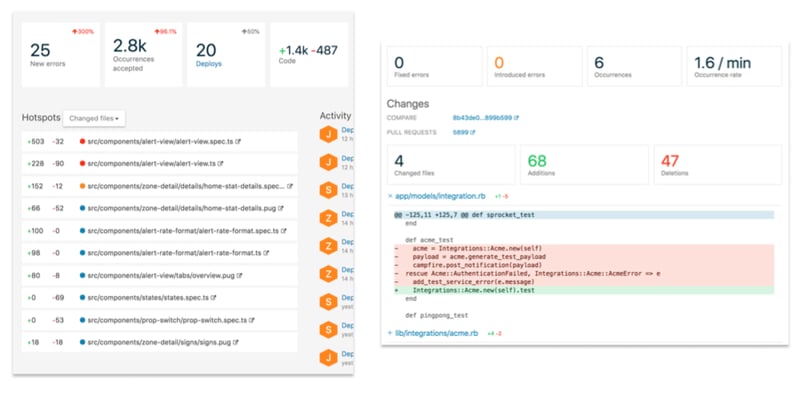This screenshot has width=800, height=396.
Task: Open the Changed files dropdown in Hotspots
Action: pyautogui.click(x=94, y=118)
